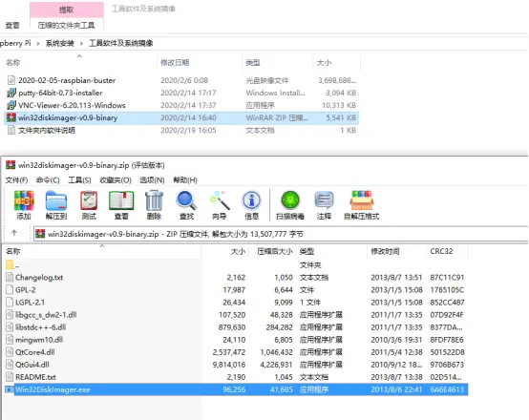Screen dimensions: 529x420
Task: Click the size value 9,814,016
Action: pos(229,365)
